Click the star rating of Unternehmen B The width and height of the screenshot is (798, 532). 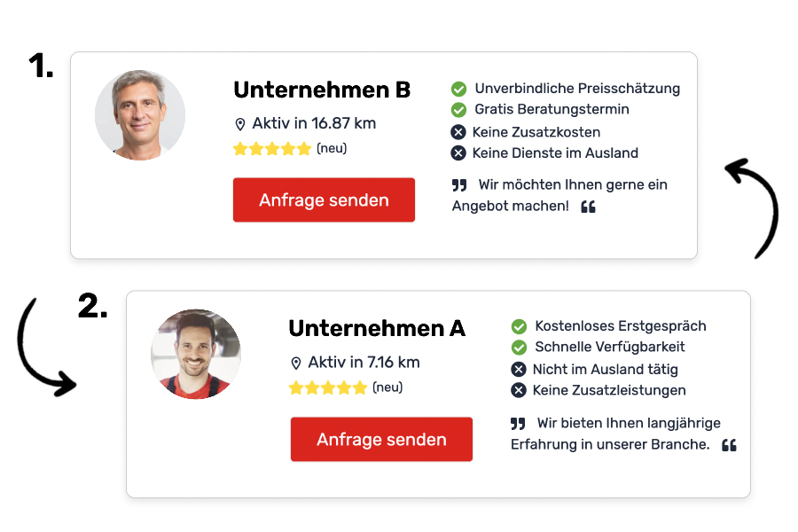pos(272,149)
